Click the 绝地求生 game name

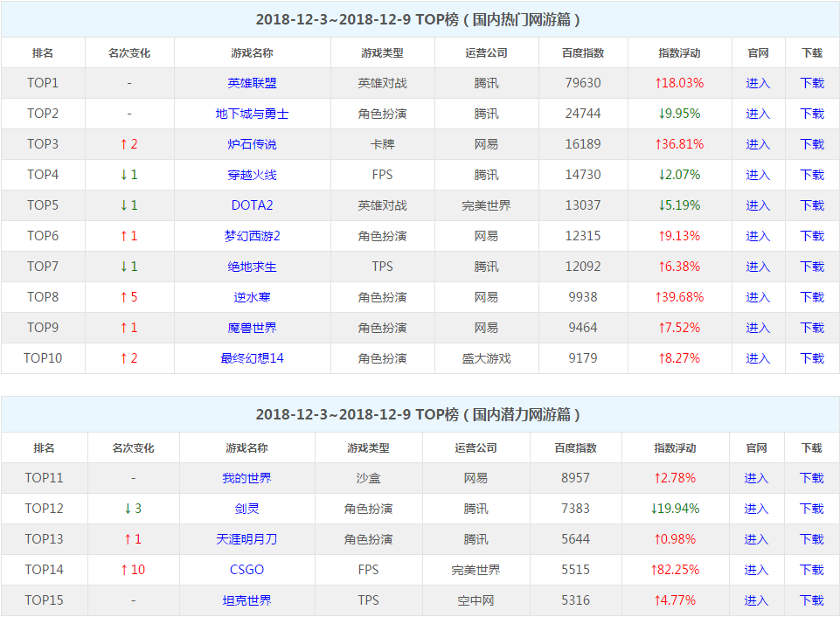coord(252,267)
